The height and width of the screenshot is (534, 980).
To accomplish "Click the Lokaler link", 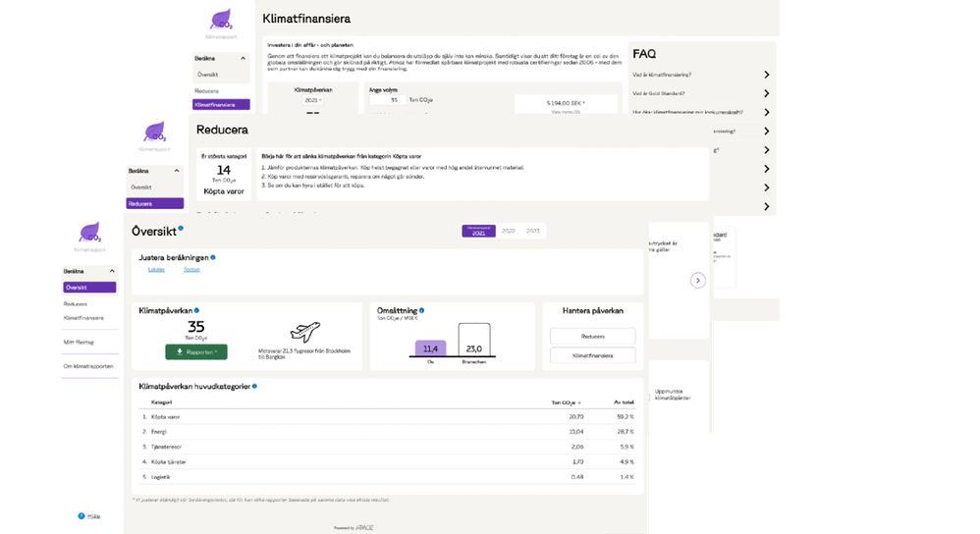I will [156, 269].
